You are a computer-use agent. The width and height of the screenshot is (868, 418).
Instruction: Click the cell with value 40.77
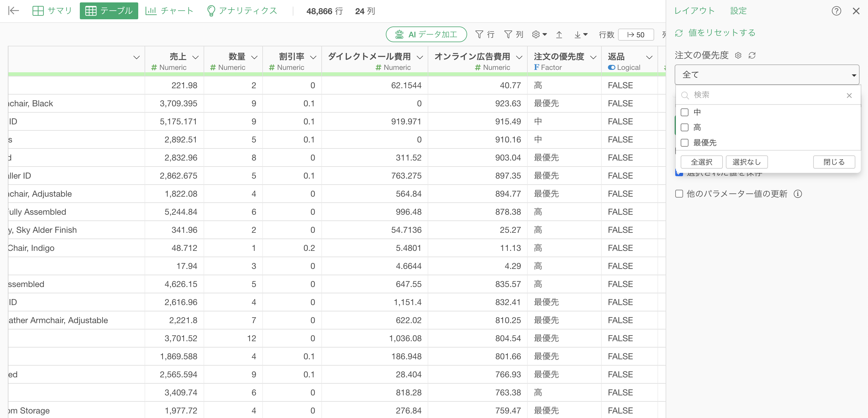click(x=477, y=86)
